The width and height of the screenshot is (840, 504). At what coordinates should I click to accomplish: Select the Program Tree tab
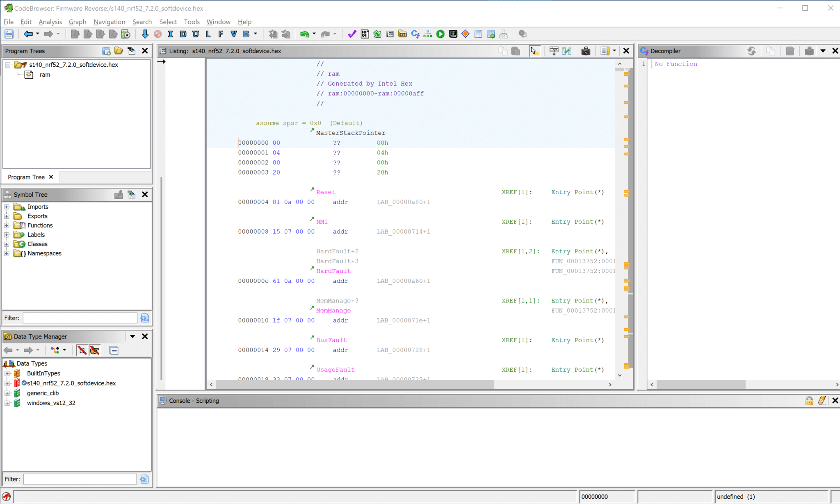tap(26, 177)
